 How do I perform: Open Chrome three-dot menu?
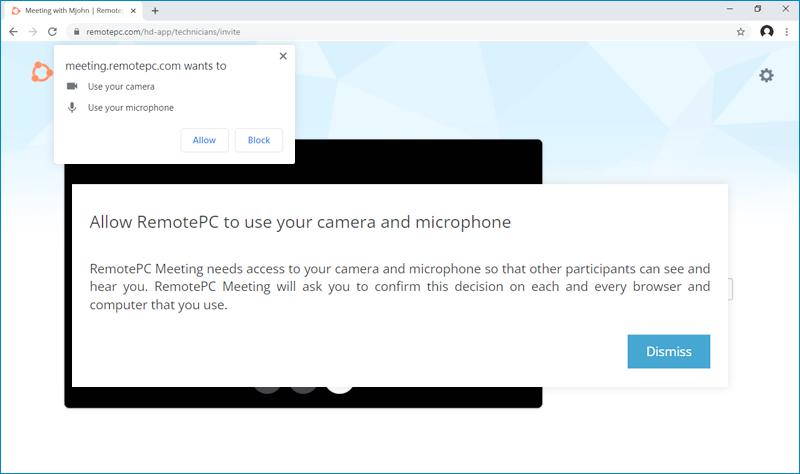[x=787, y=32]
